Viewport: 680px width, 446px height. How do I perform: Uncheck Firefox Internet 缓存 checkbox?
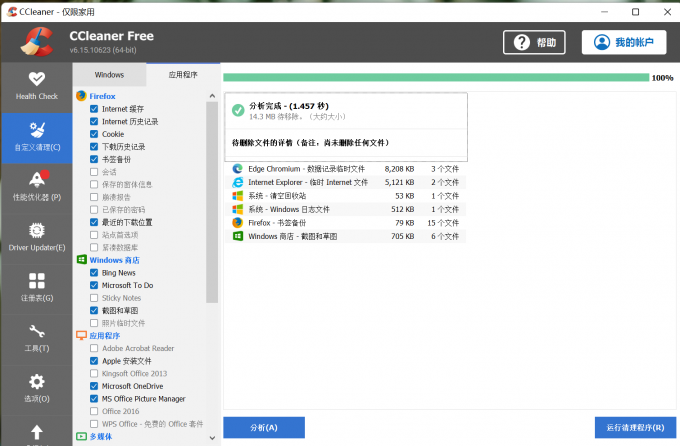94,108
